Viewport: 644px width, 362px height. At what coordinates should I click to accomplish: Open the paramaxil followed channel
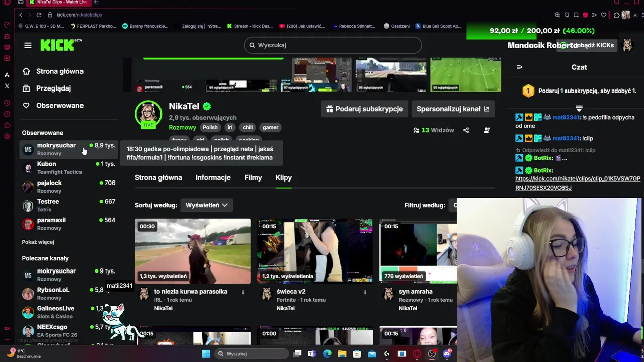click(68, 223)
